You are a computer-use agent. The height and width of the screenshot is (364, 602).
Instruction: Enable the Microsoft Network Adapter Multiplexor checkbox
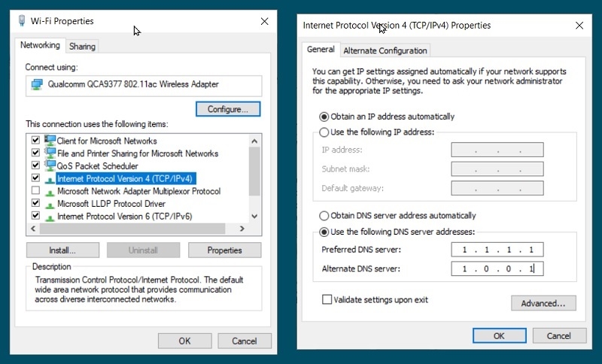coord(35,191)
